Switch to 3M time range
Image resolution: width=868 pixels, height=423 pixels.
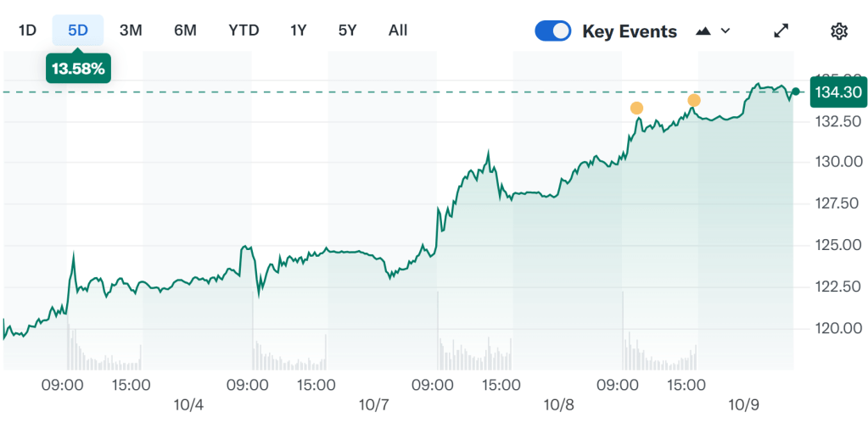pyautogui.click(x=131, y=31)
